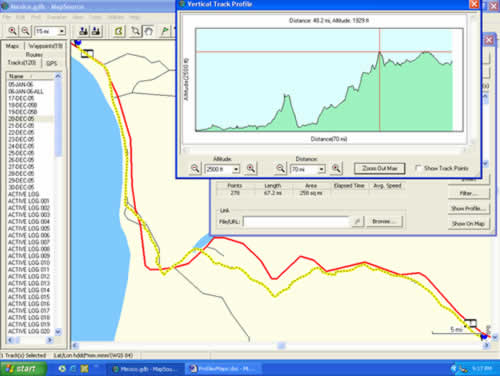Image resolution: width=500 pixels, height=376 pixels.
Task: Select the Hand pan tool in toolbar
Action: point(149,31)
